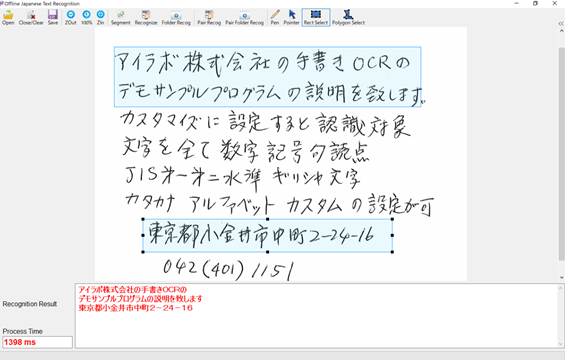The height and width of the screenshot is (360, 565).
Task: Click the Process Time value field
Action: pos(37,342)
